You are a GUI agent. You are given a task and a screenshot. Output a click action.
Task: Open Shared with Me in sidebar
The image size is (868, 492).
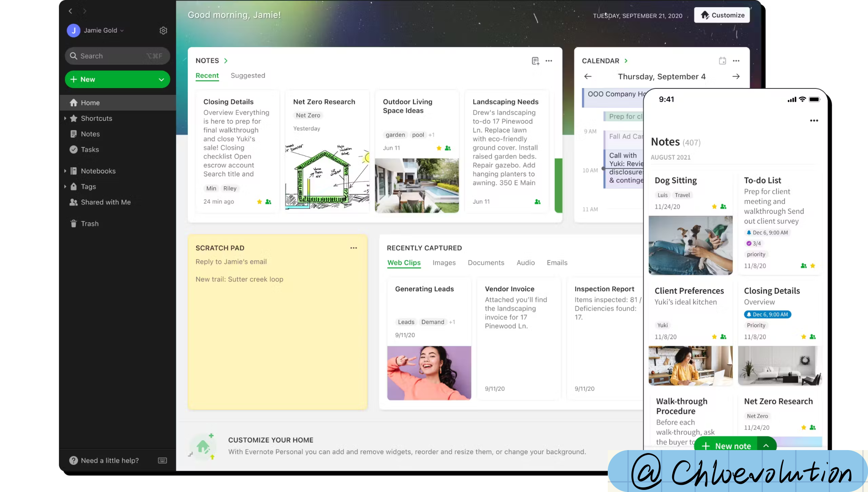(x=106, y=202)
